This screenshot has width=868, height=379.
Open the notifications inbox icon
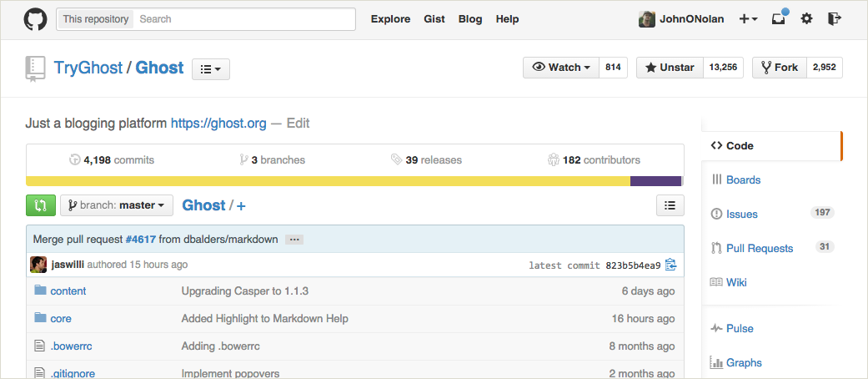780,18
